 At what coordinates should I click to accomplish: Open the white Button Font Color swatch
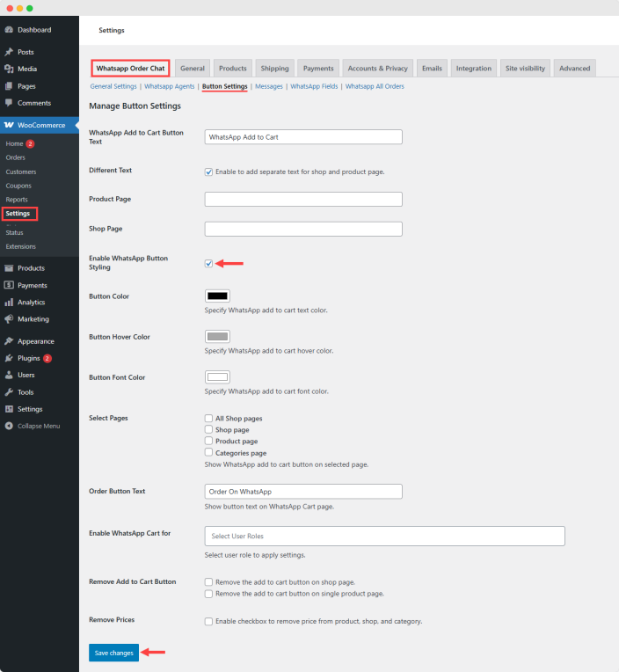click(x=217, y=377)
